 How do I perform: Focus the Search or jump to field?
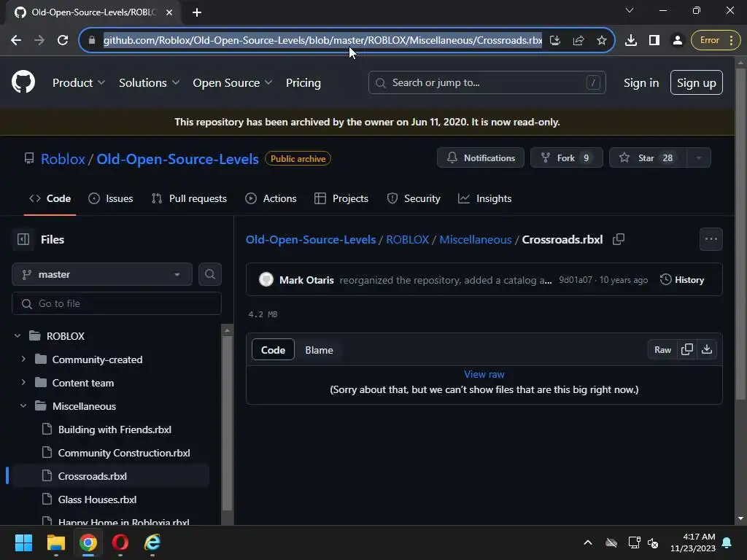click(487, 82)
